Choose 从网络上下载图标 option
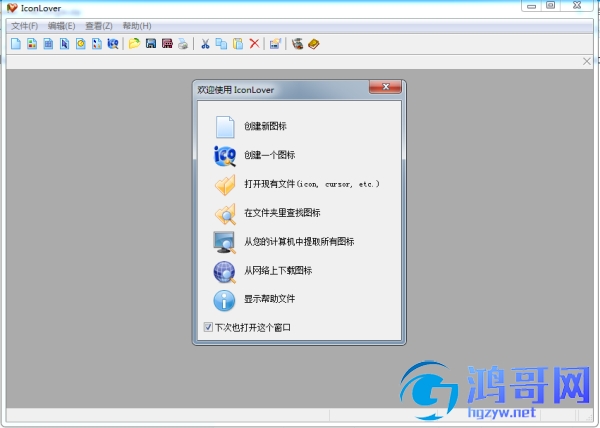Viewport: 600px width, 428px height. point(278,270)
